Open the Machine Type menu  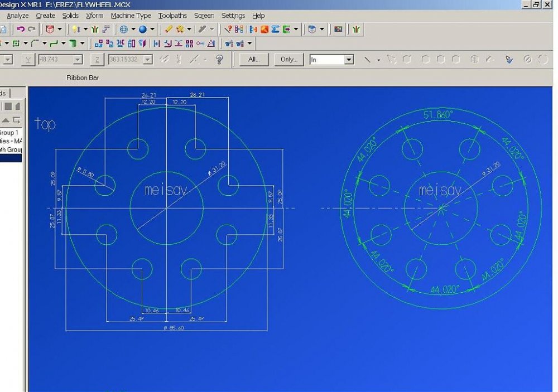point(131,16)
